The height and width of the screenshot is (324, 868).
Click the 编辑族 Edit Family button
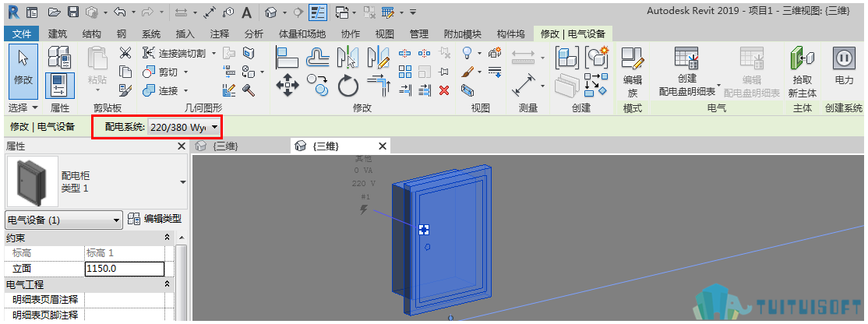(633, 72)
